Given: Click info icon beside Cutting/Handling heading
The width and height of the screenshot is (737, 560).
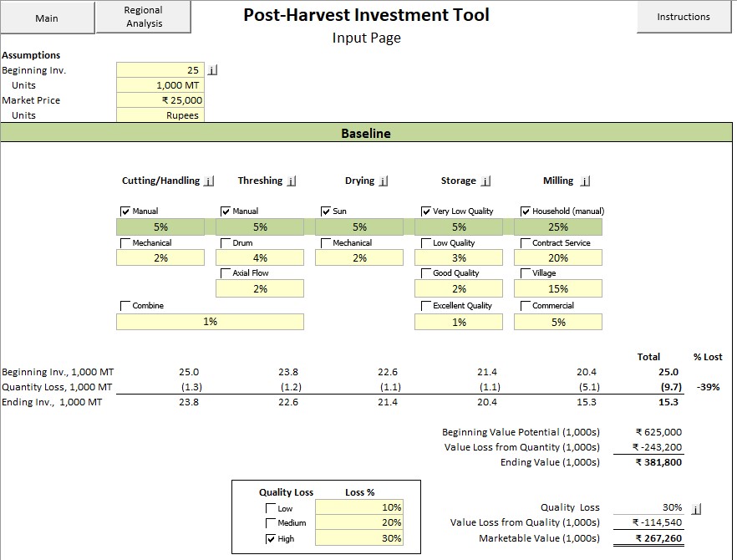Looking at the screenshot, I should tap(209, 181).
